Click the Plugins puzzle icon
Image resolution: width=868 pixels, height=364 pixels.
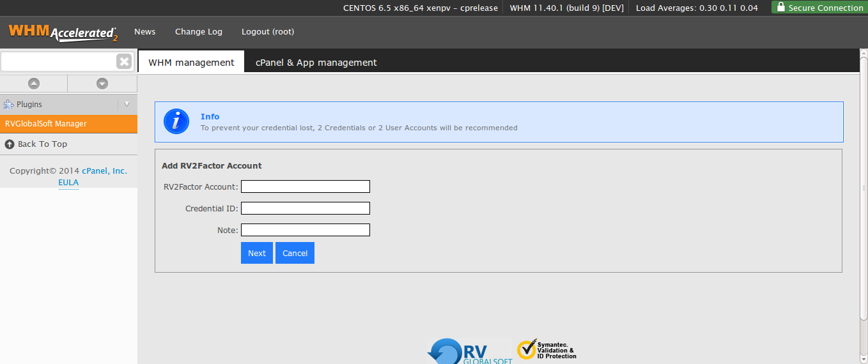click(x=8, y=104)
